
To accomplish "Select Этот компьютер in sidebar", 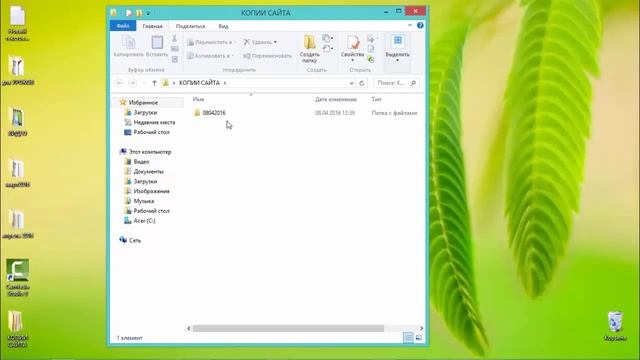I will point(150,151).
